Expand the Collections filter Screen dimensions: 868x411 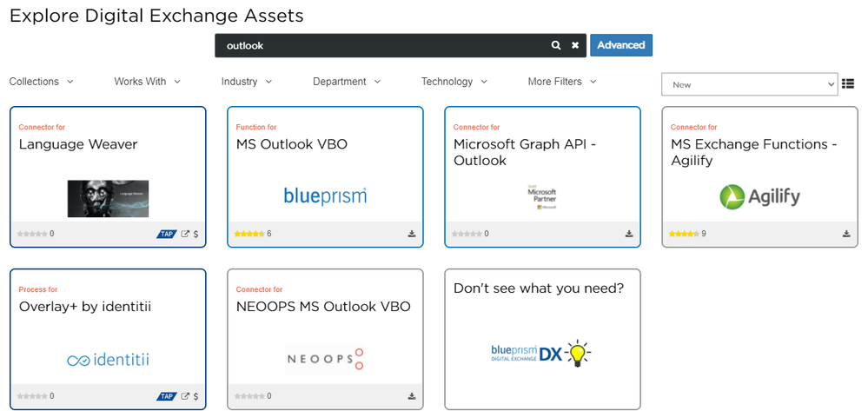tap(41, 82)
